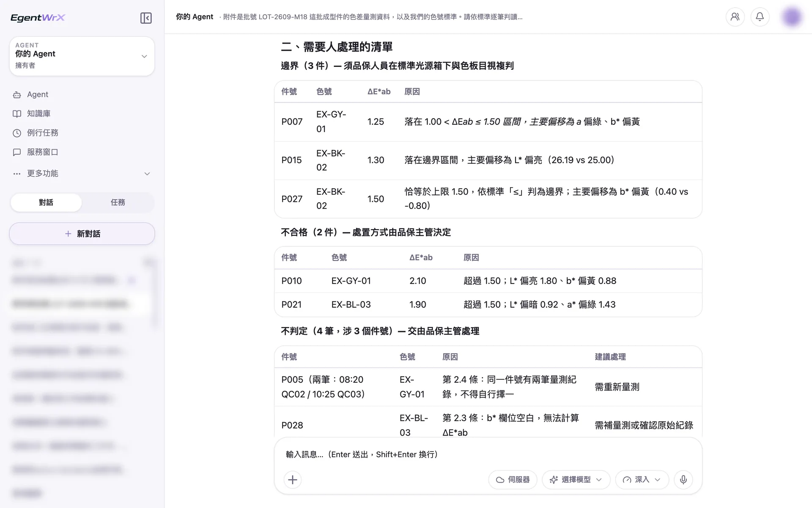The image size is (812, 508).
Task: Open the users/members icon in header
Action: click(x=735, y=17)
